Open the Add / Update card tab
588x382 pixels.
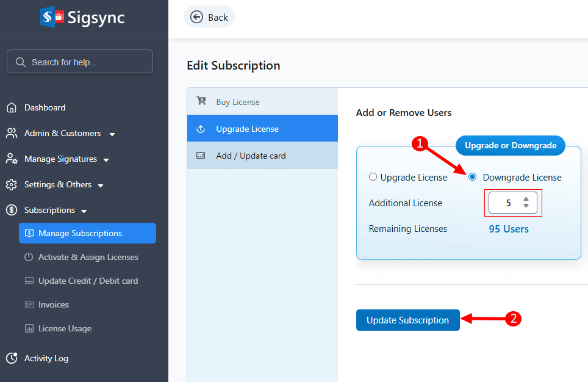(x=251, y=156)
